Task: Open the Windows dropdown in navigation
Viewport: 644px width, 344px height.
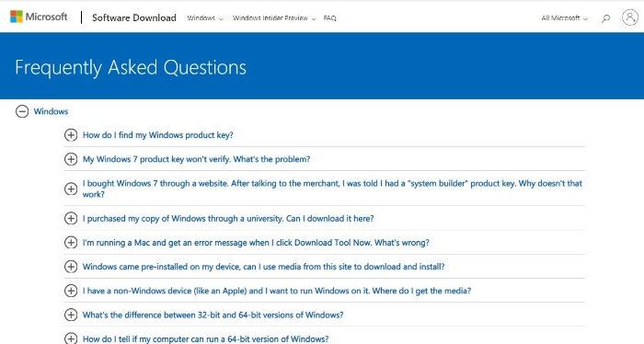Action: pyautogui.click(x=204, y=18)
